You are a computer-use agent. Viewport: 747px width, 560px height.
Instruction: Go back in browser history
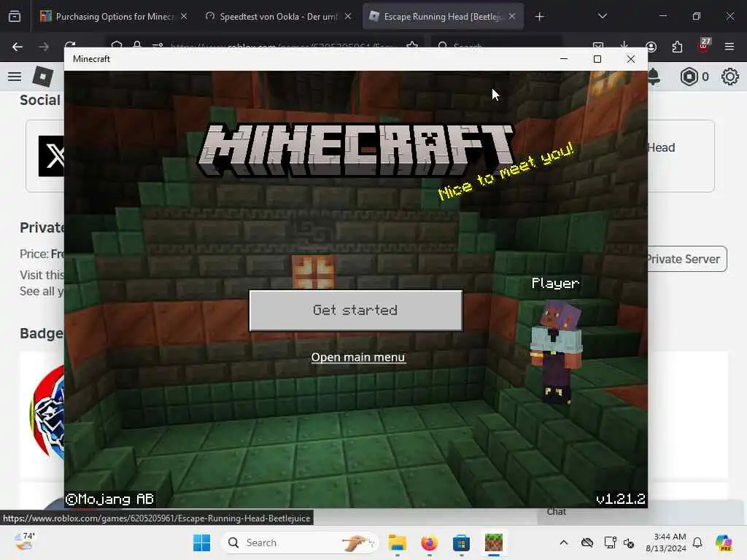click(x=18, y=47)
